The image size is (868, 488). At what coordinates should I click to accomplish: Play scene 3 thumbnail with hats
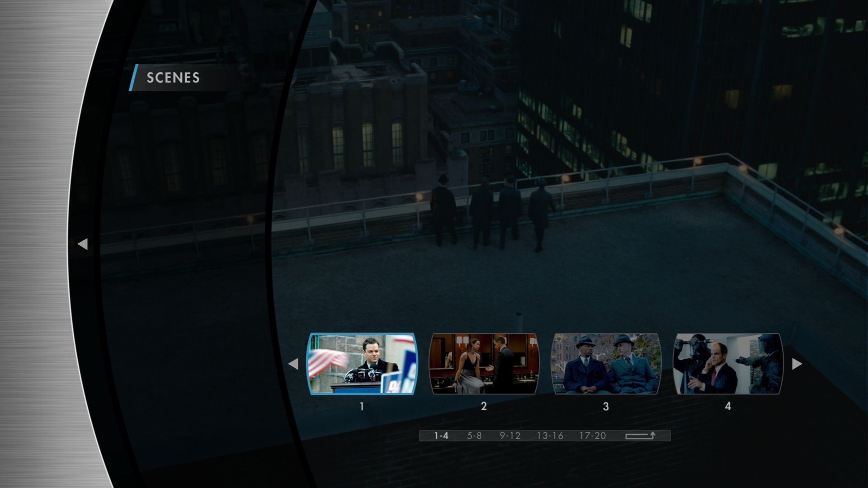[x=606, y=364]
